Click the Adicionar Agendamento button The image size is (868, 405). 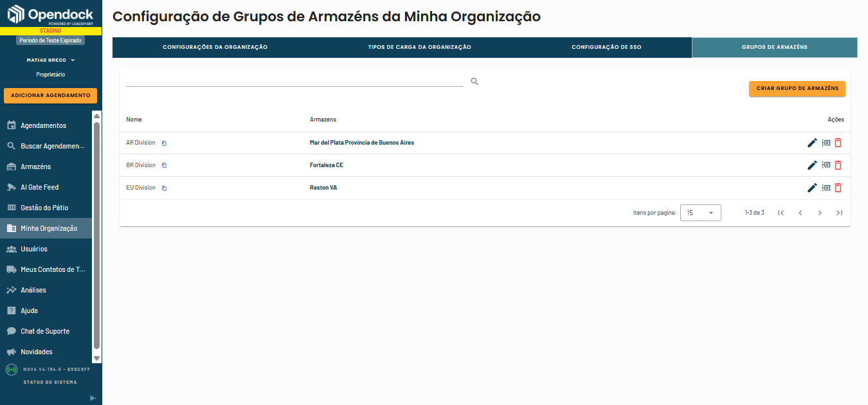pos(50,95)
